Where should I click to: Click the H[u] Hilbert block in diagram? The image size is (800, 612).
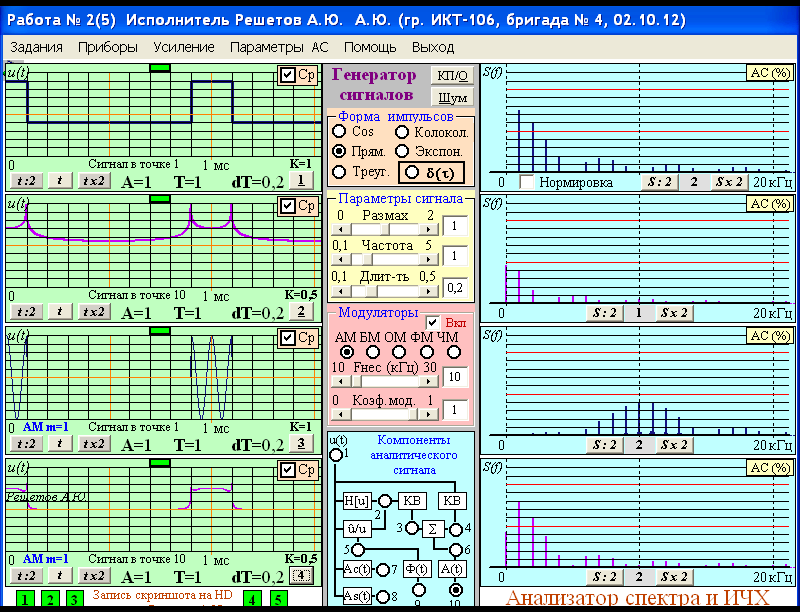point(356,501)
